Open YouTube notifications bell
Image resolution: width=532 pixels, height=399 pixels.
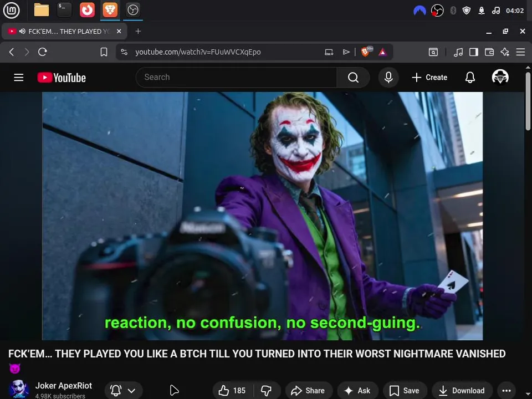[x=470, y=78]
